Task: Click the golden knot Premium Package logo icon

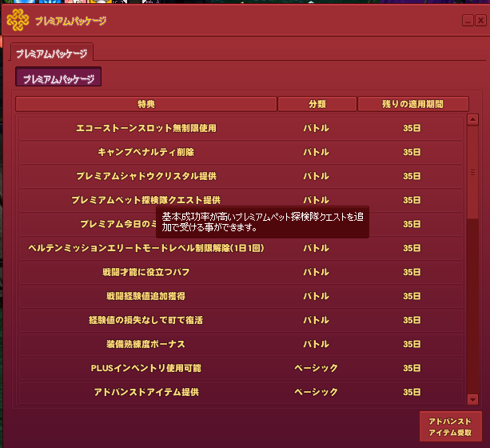Action: 18,20
